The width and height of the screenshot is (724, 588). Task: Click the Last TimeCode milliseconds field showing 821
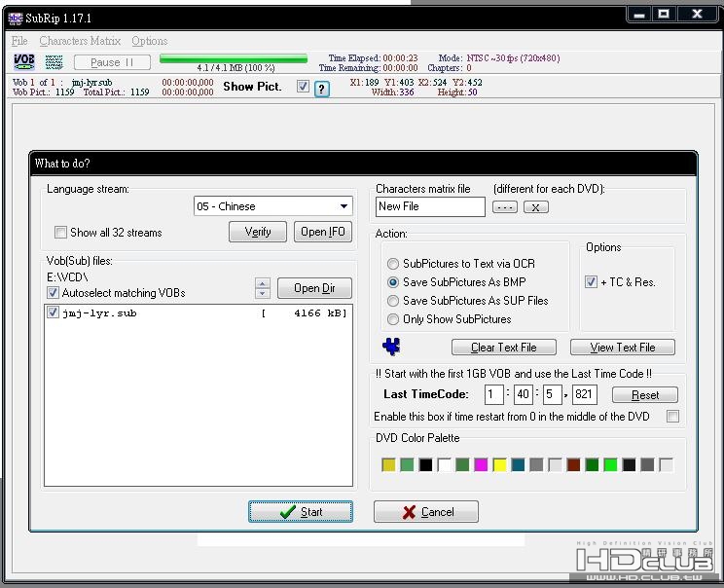(585, 394)
